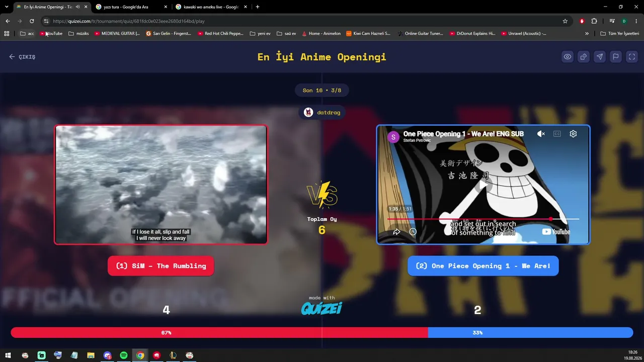The height and width of the screenshot is (362, 644).
Task: Open the 'acc' bookmark folder
Action: pyautogui.click(x=27, y=34)
